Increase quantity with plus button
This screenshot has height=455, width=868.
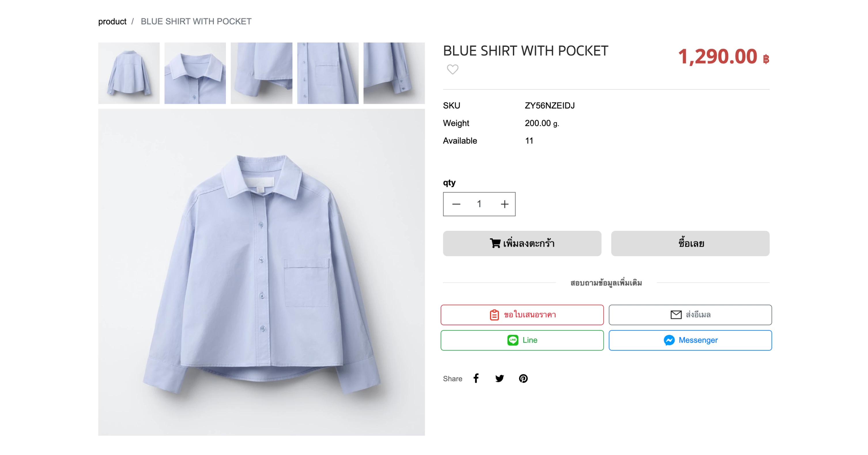(504, 204)
